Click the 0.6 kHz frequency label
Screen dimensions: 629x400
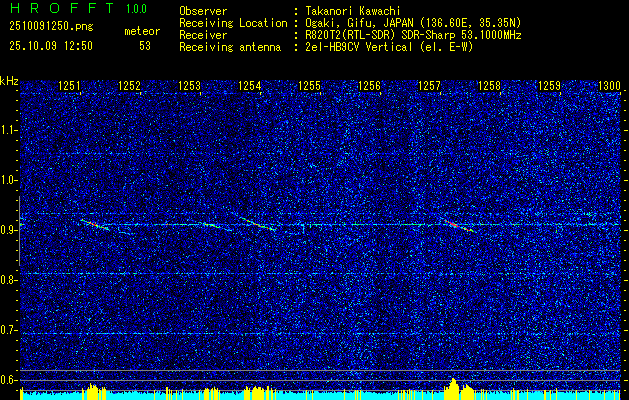tap(8, 380)
